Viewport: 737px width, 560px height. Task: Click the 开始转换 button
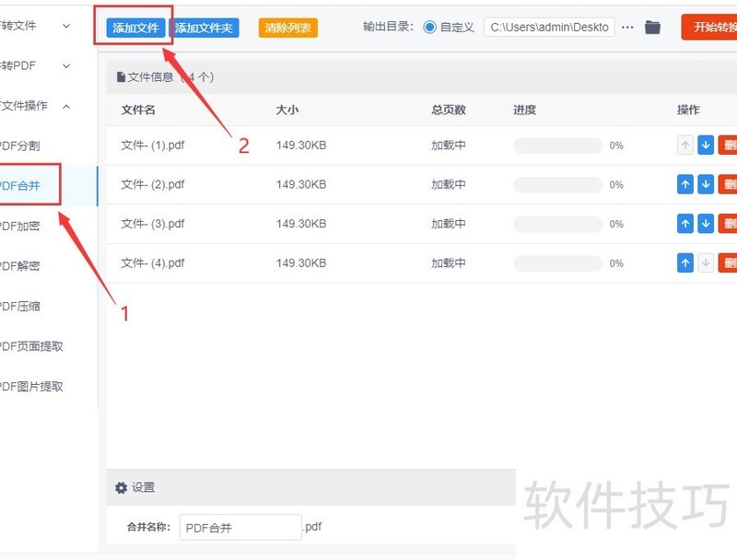point(709,27)
